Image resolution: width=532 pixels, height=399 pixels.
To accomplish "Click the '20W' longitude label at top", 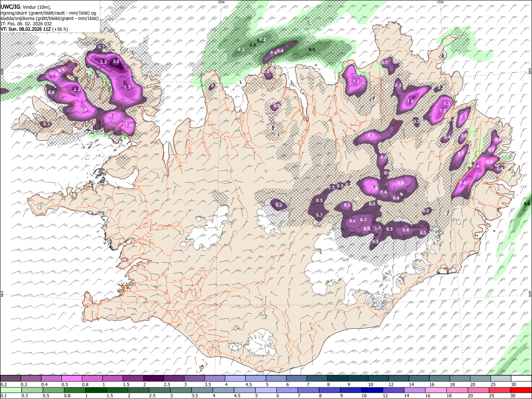I will (x=221, y=2).
